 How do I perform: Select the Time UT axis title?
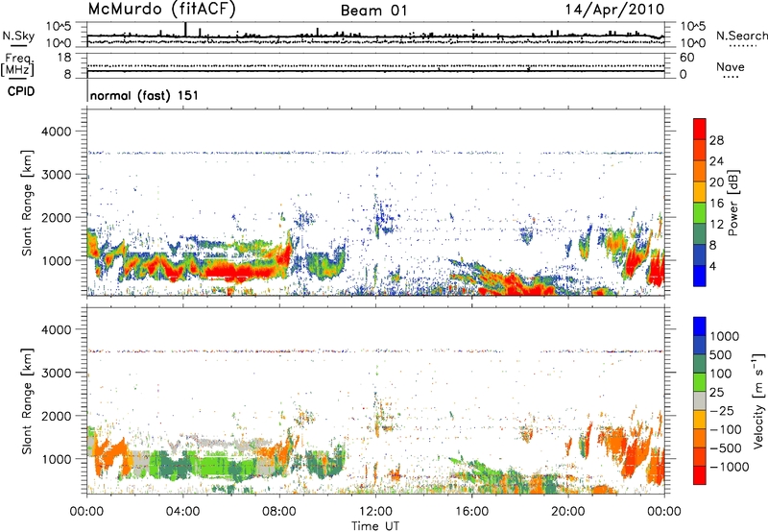pos(375,526)
